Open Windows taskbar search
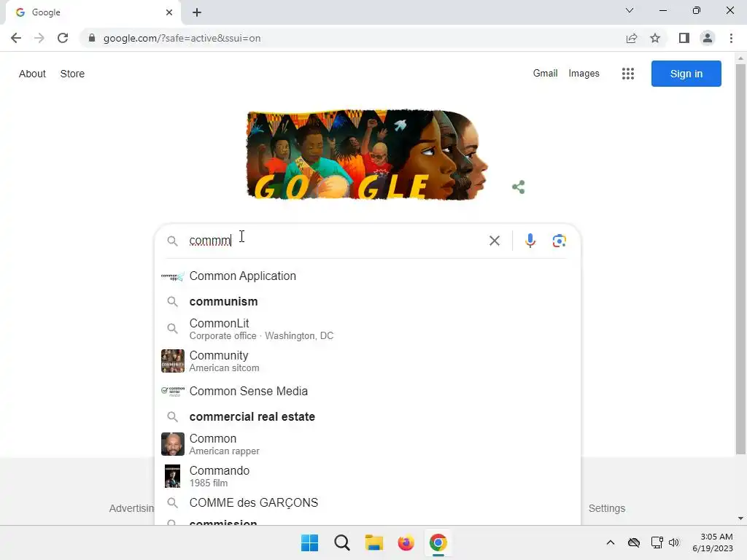 point(342,542)
